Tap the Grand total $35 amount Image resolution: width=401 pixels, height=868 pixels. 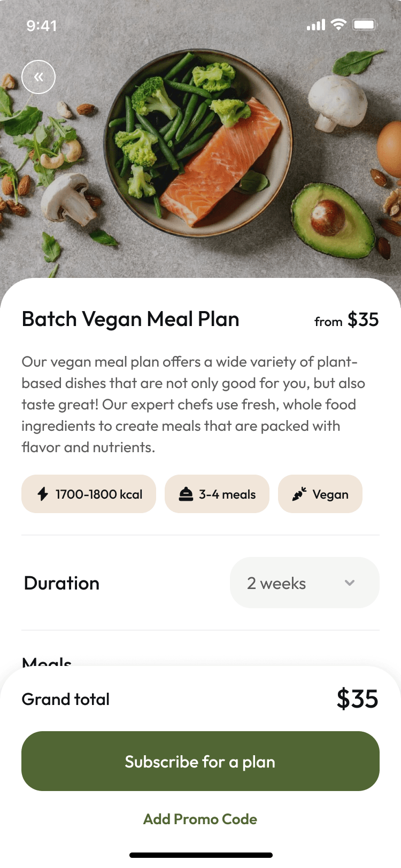[357, 699]
